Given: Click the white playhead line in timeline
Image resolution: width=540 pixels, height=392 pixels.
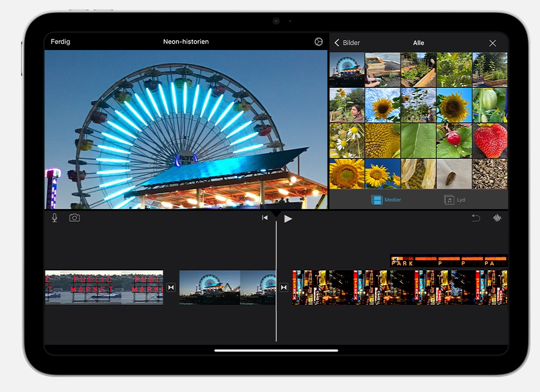Looking at the screenshot, I should 276,281.
